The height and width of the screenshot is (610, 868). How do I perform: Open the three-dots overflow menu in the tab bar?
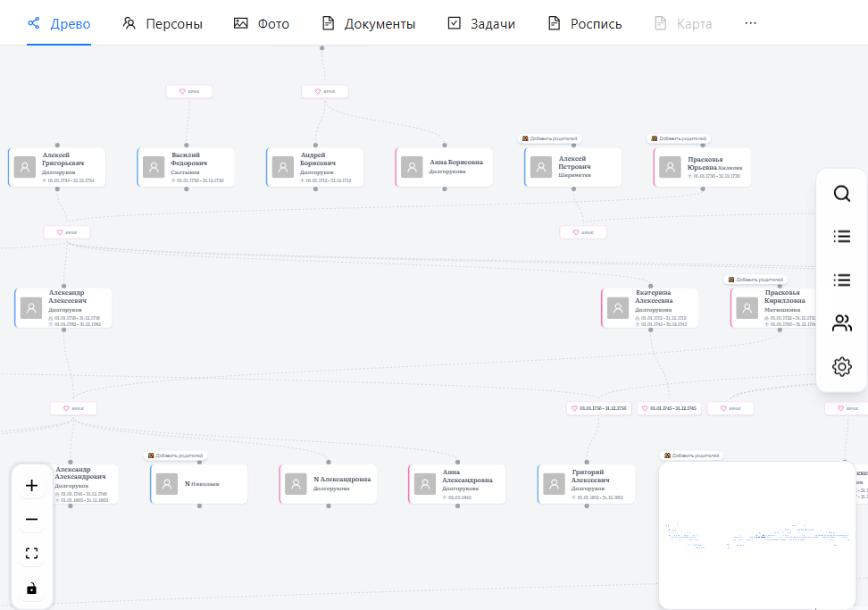click(750, 23)
